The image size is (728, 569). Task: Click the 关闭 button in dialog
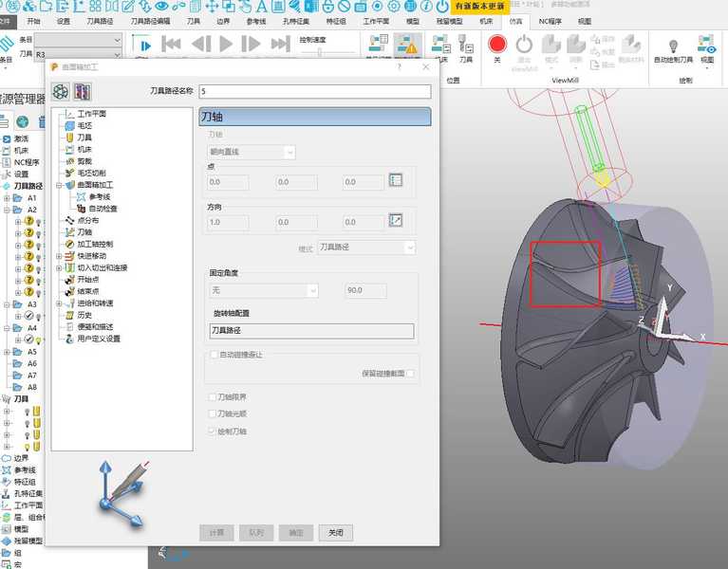336,532
